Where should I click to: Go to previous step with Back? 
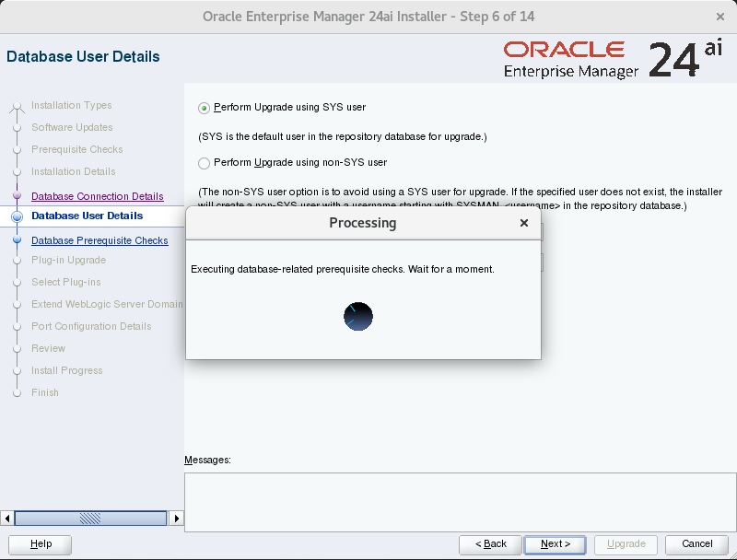point(490,543)
